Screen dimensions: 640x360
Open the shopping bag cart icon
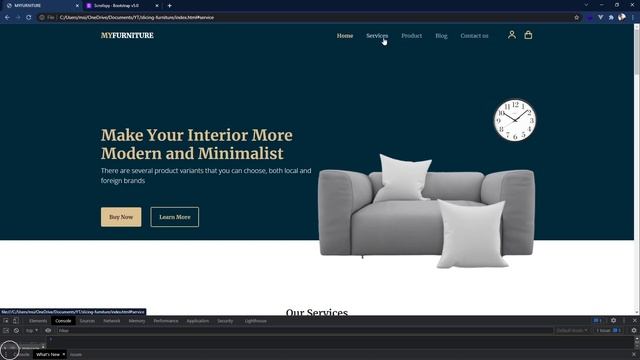528,35
